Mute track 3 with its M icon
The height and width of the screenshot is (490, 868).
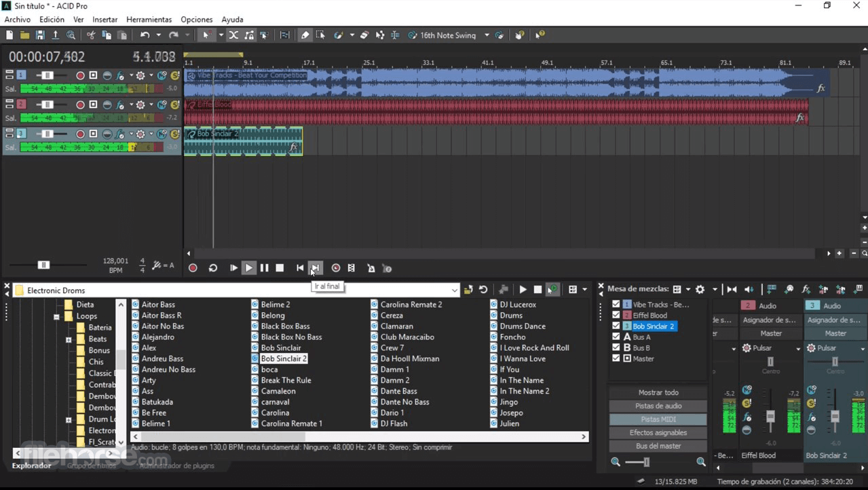click(x=162, y=134)
